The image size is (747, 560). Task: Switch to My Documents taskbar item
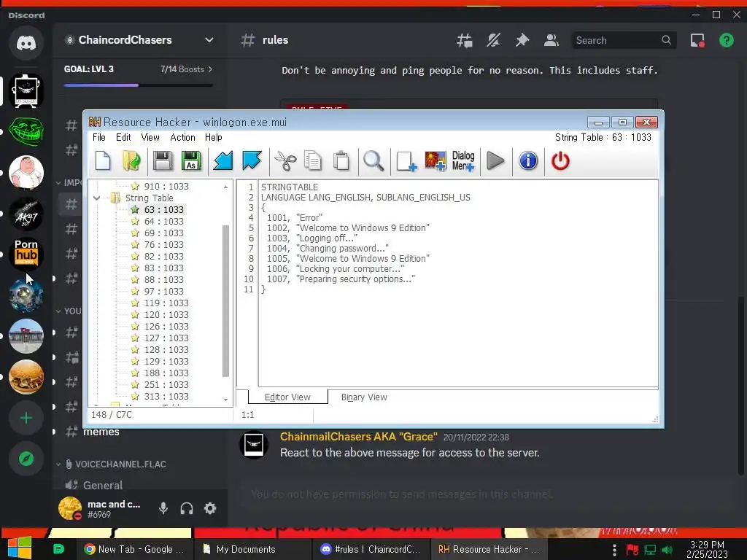pos(252,549)
